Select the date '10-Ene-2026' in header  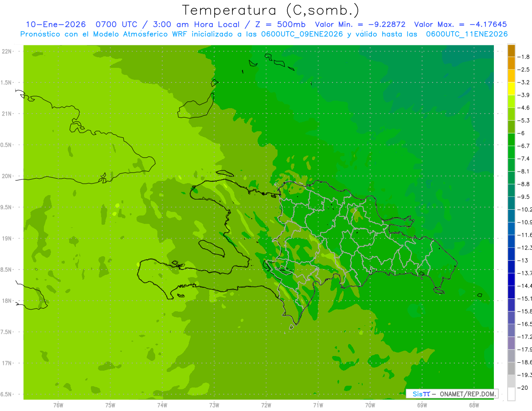point(55,24)
